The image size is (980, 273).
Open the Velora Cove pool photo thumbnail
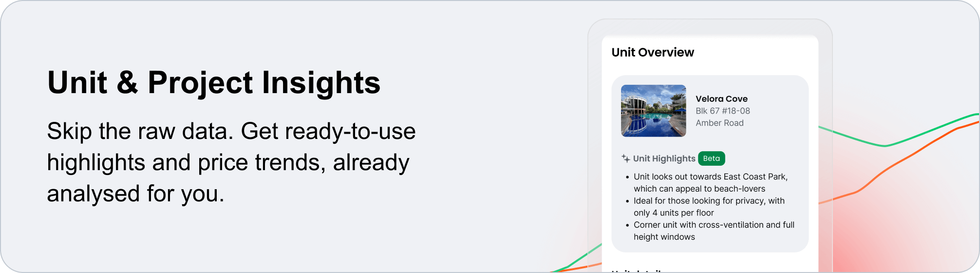pos(653,111)
